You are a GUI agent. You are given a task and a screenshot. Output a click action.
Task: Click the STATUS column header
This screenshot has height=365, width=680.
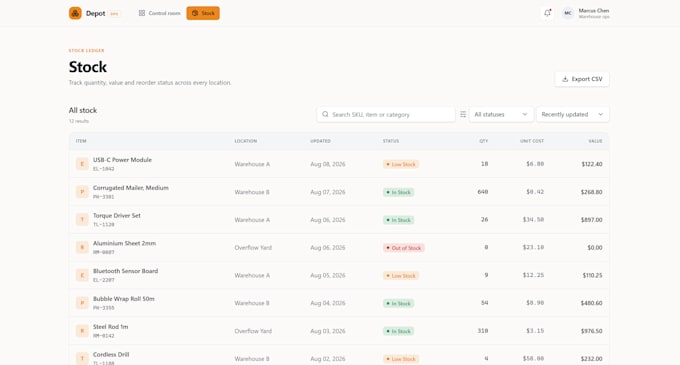click(391, 141)
